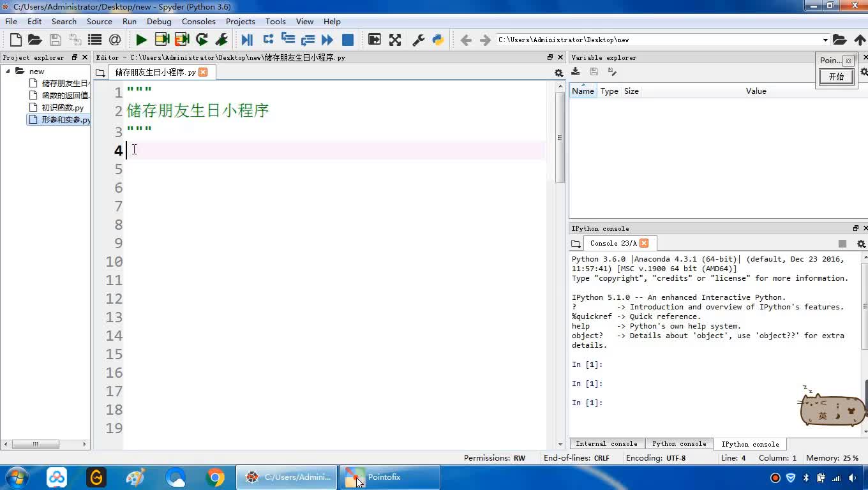
Task: Click the project explorer horizontal scrollbar
Action: 36,444
